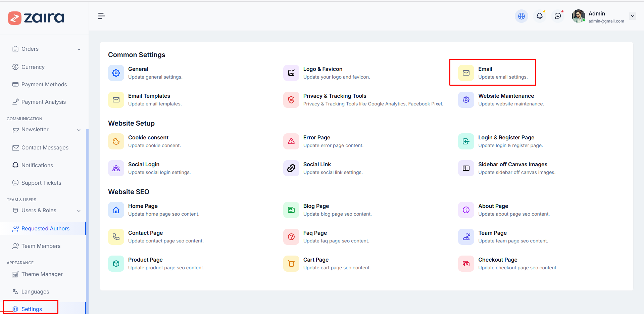Expand the Users & Roles submenu

[x=79, y=211]
